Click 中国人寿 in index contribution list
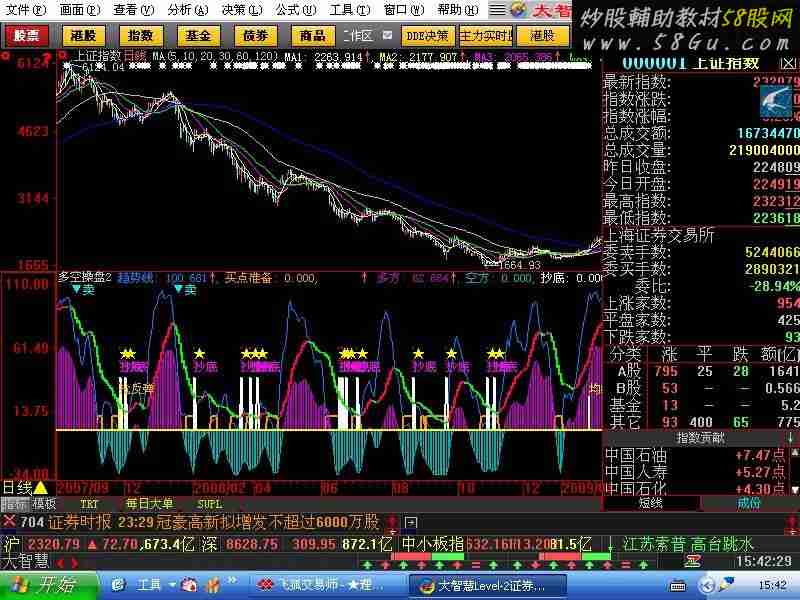Screen dimensions: 800x600 click(x=636, y=472)
